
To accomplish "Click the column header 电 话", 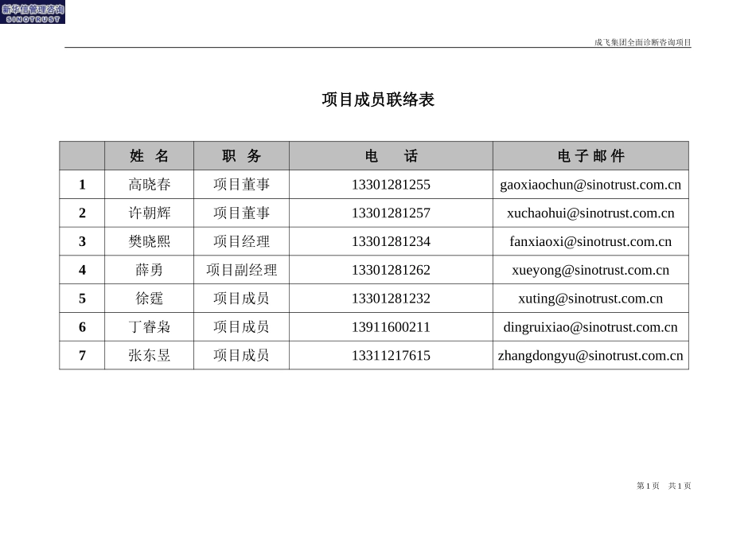I will click(x=391, y=156).
